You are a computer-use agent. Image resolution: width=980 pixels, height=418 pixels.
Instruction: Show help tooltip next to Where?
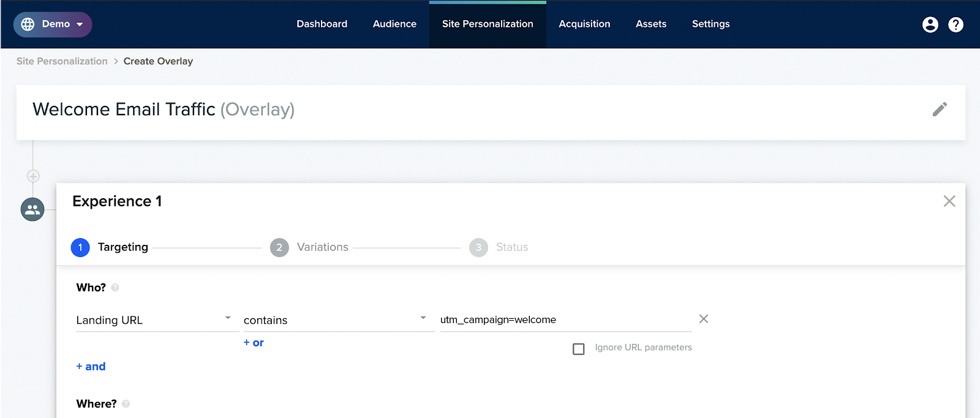126,404
